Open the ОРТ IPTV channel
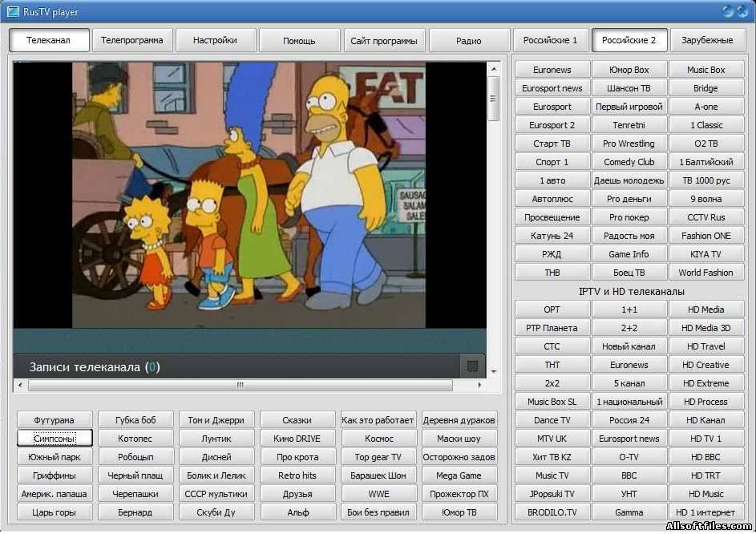 pyautogui.click(x=552, y=309)
